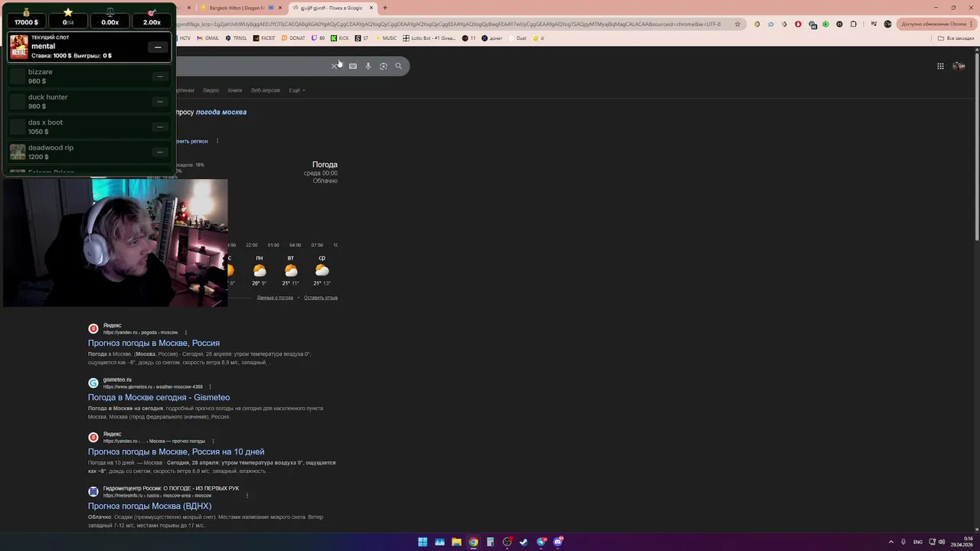This screenshot has height=551, width=980.
Task: Open the Gismeteo result options menu dots
Action: (210, 386)
